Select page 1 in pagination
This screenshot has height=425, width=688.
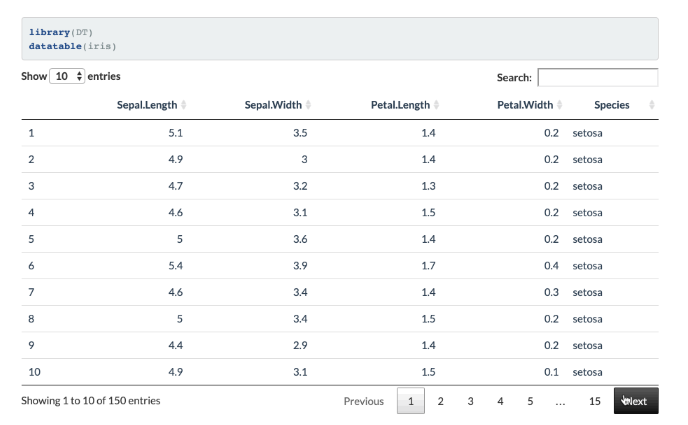tap(410, 401)
